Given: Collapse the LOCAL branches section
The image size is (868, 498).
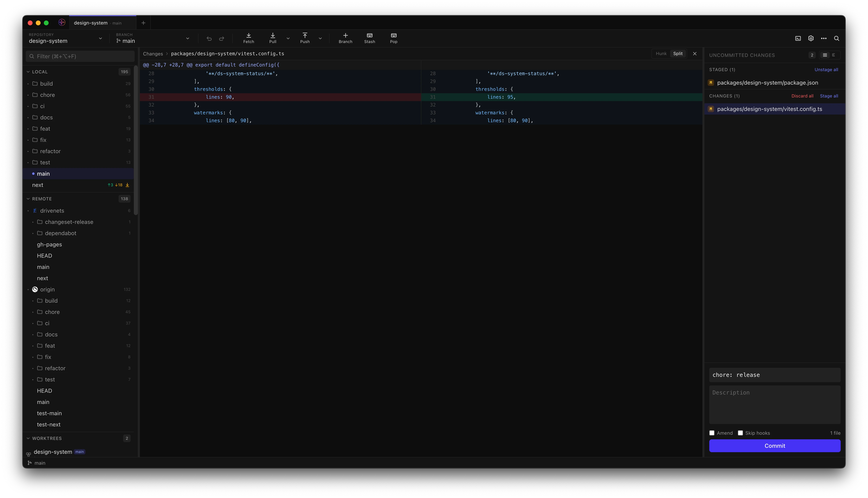Looking at the screenshot, I should point(28,72).
